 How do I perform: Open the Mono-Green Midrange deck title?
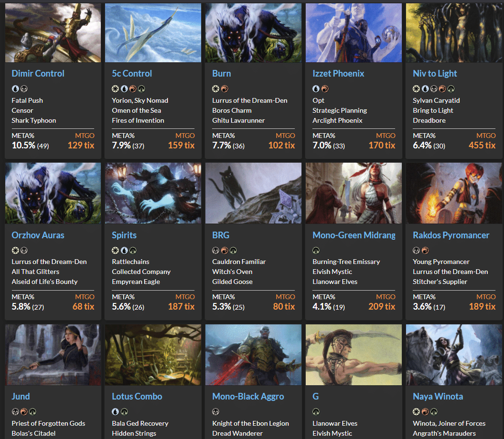(354, 235)
